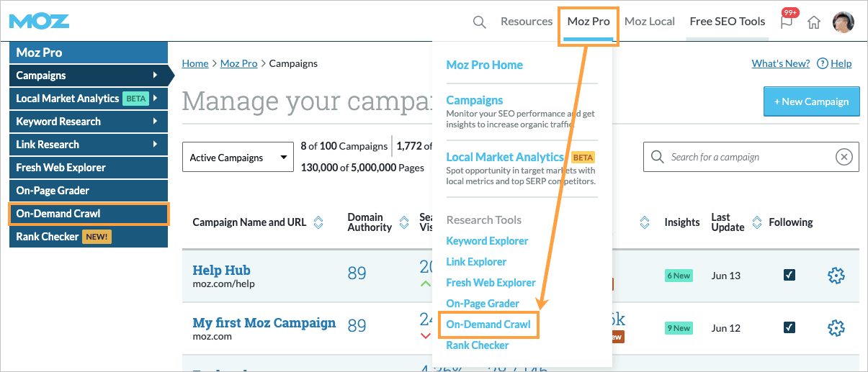Open the Active Campaigns dropdown

(236, 158)
